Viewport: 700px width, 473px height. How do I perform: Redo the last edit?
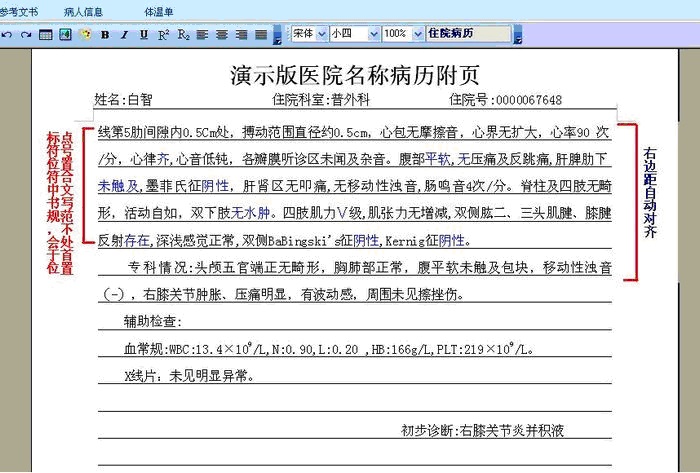[26, 34]
